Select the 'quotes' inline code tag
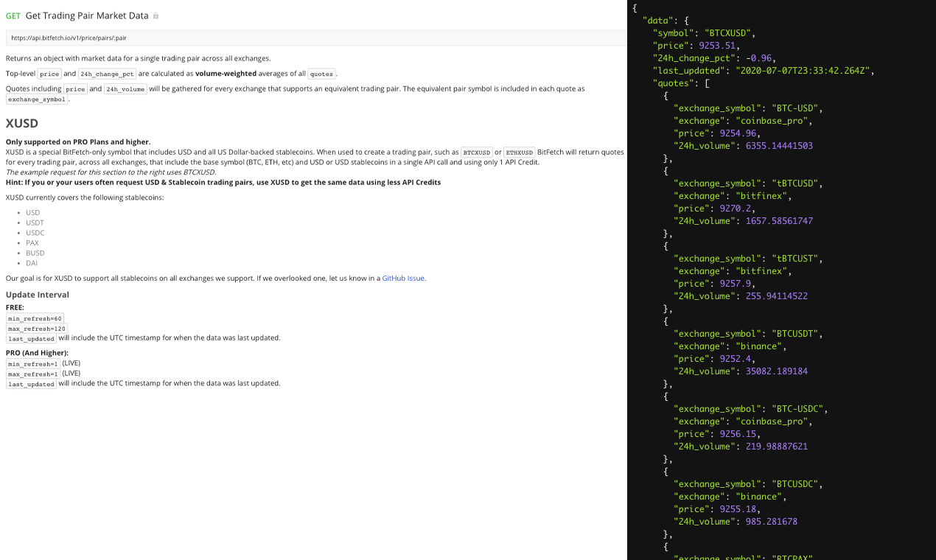 [321, 74]
